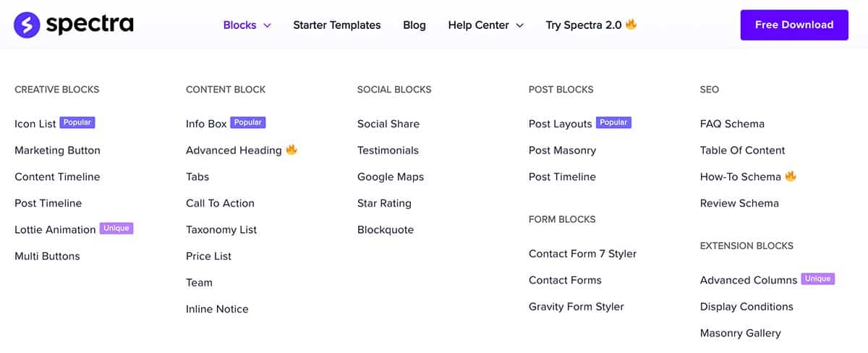Click the Free Download button
Screen dimensions: 868x353
pyautogui.click(x=794, y=25)
